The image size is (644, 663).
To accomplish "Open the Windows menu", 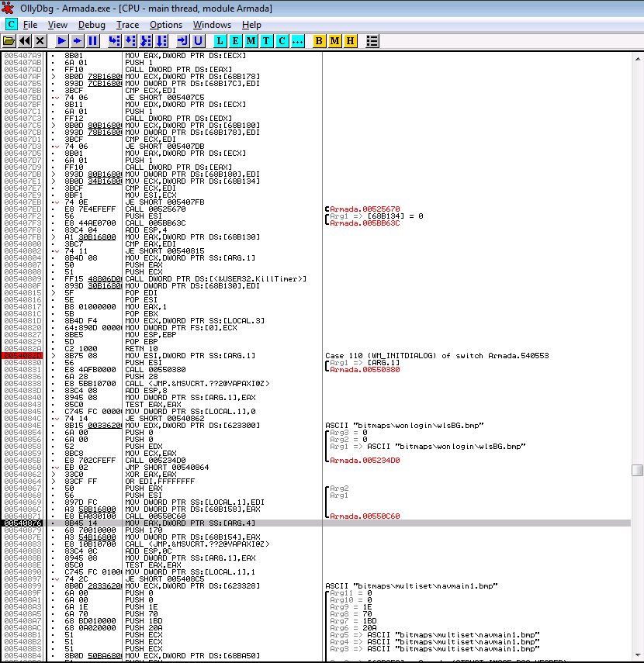I will (212, 25).
